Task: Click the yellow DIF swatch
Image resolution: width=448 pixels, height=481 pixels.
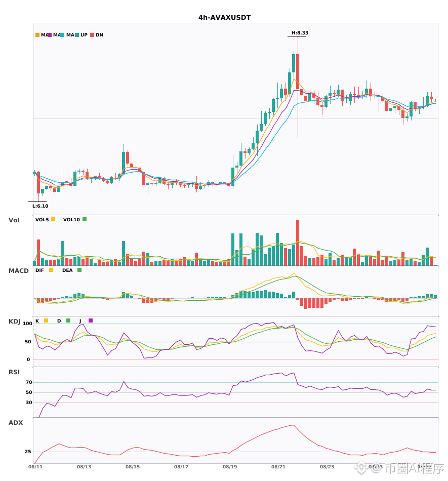Action: click(51, 270)
